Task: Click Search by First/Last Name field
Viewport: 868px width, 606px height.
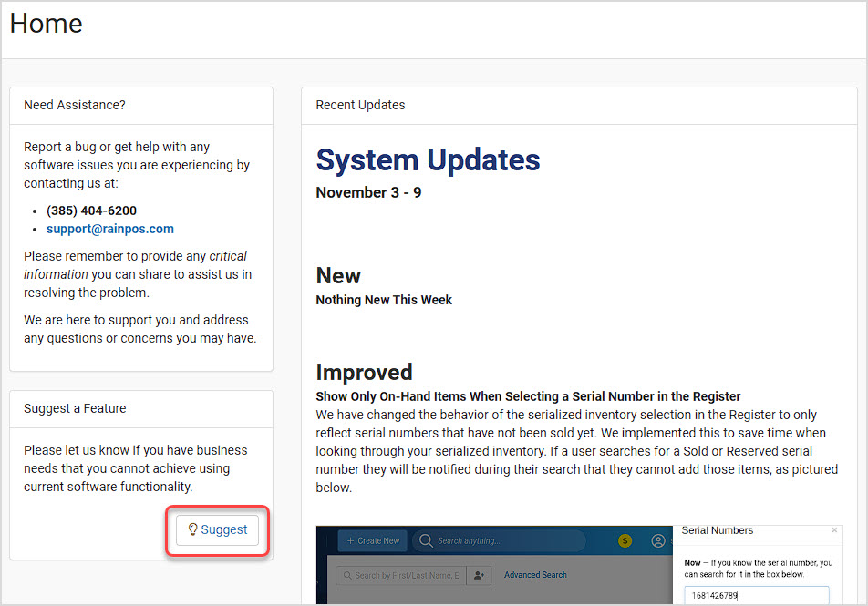Action: 401,576
